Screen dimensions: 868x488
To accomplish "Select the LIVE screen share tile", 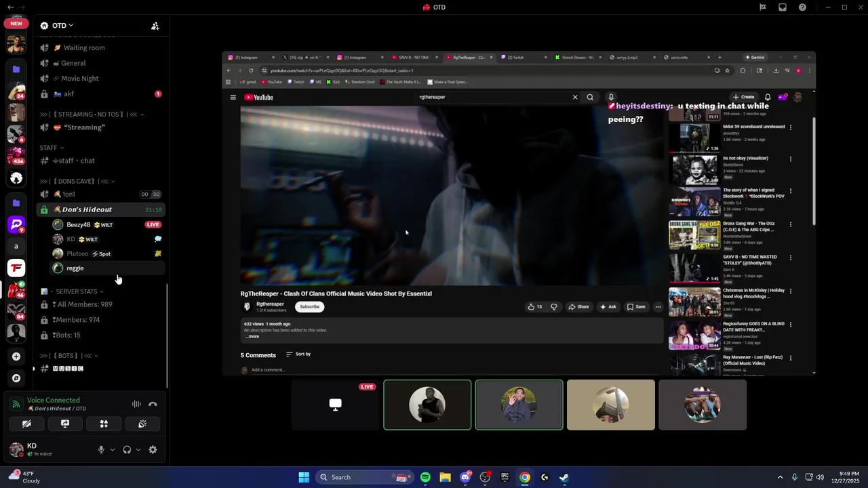I will coord(336,405).
